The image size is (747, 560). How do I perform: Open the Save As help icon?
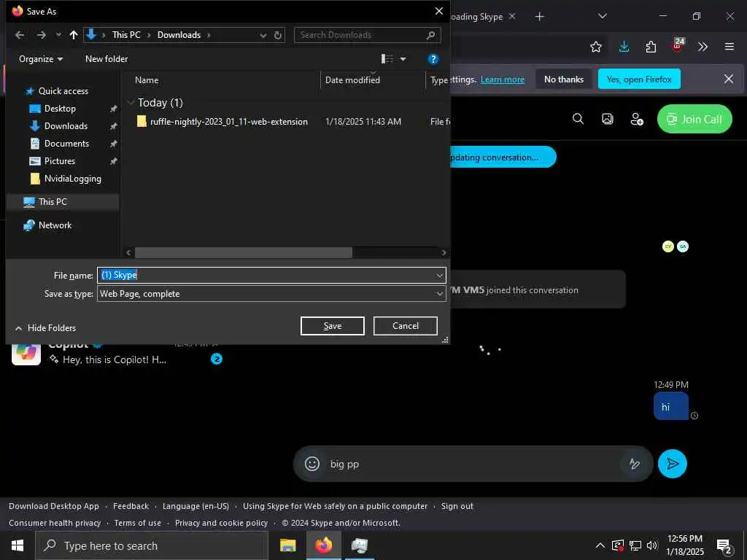pos(433,59)
